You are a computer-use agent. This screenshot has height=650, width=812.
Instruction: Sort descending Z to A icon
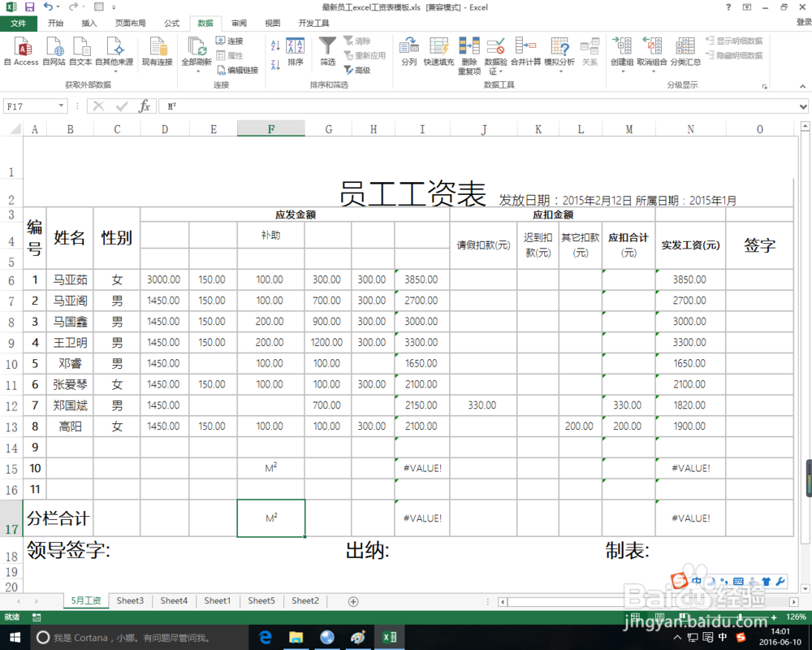tap(275, 64)
